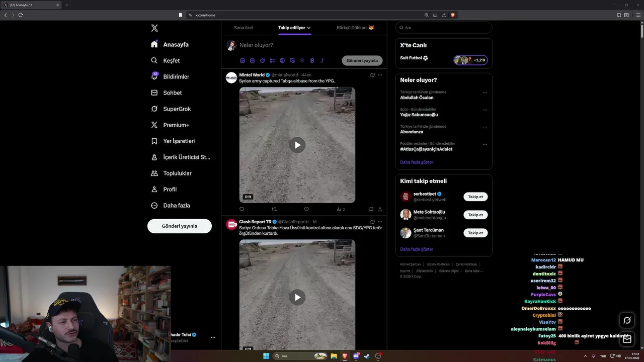Click the X logo in the sidebar
644x362 pixels.
click(x=154, y=28)
